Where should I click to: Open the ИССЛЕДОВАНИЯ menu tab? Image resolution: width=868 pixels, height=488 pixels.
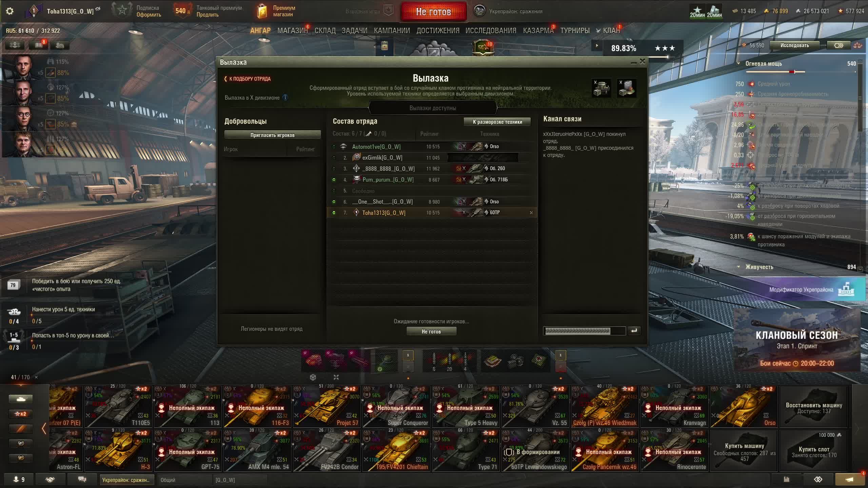click(491, 30)
